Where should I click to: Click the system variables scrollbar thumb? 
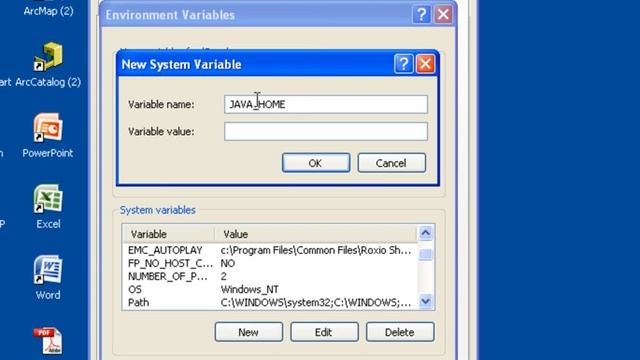(426, 254)
